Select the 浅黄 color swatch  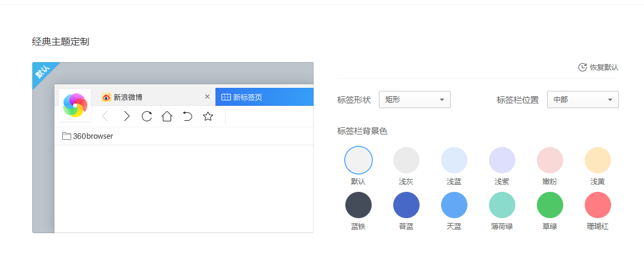[x=598, y=160]
